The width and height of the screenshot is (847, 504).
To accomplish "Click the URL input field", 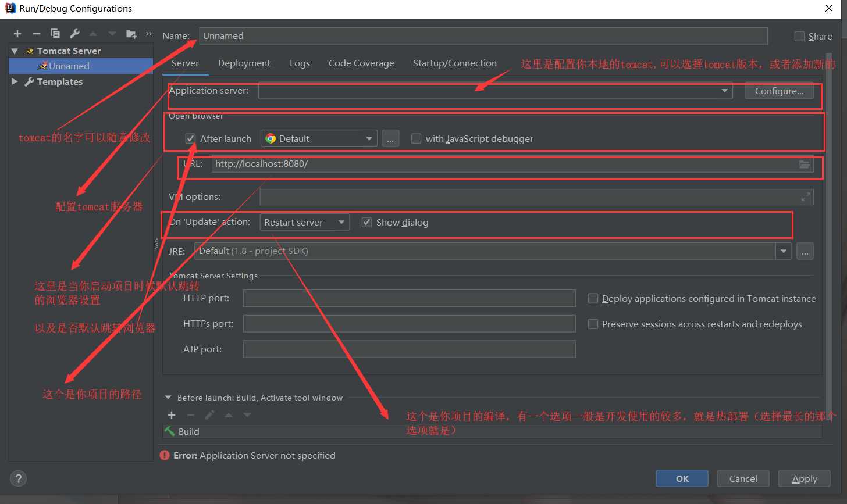I will click(x=512, y=164).
